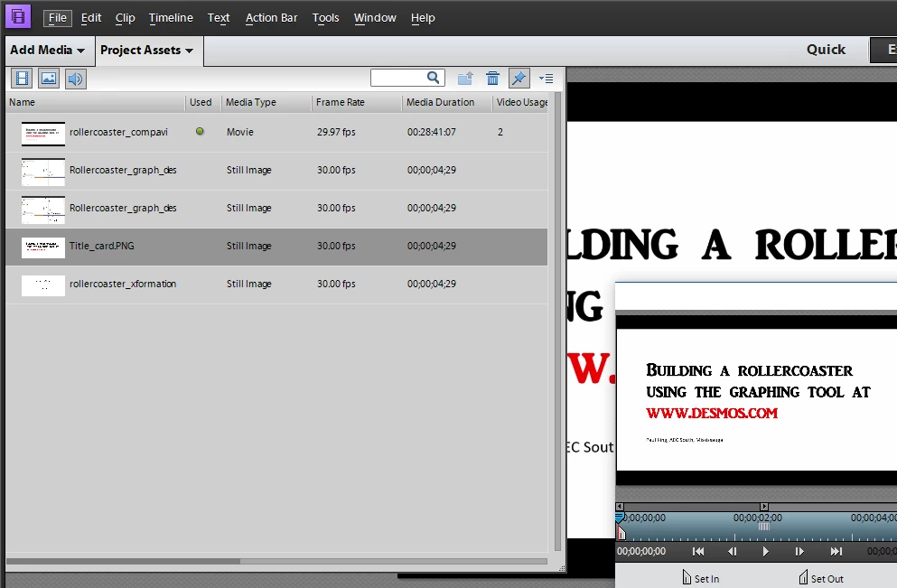Select second Rollercoaster_graph_des thumbnail
The width and height of the screenshot is (897, 588).
[42, 210]
